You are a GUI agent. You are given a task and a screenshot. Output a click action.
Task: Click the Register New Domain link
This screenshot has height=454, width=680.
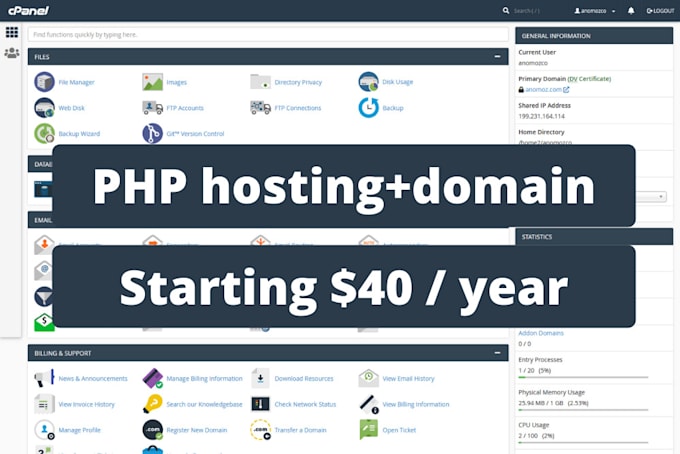click(x=197, y=430)
